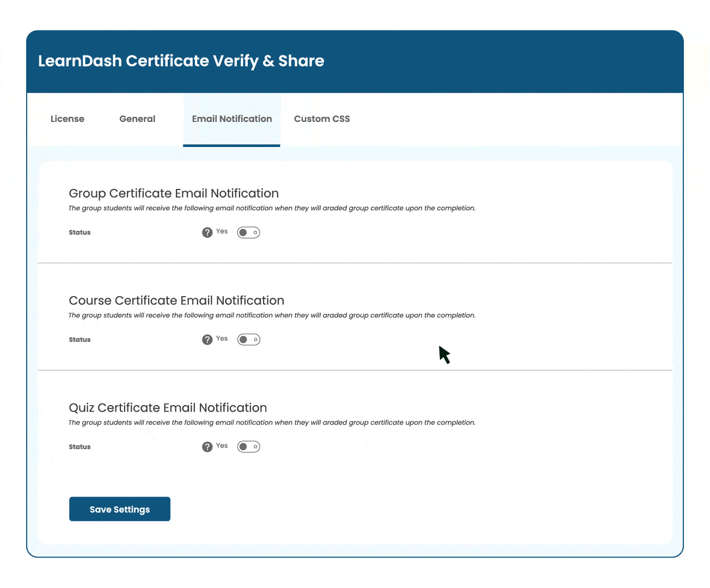The height and width of the screenshot is (588, 710).
Task: Click the description text under Group Certificate heading
Action: (x=272, y=208)
